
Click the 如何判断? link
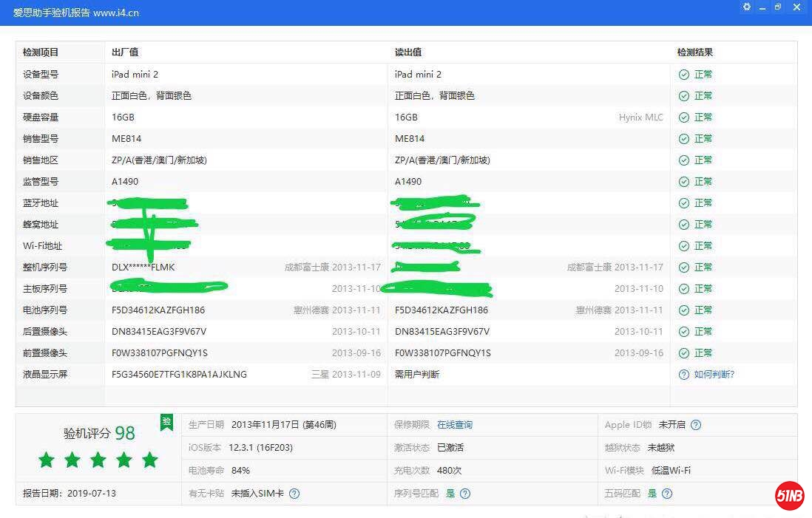click(x=714, y=375)
